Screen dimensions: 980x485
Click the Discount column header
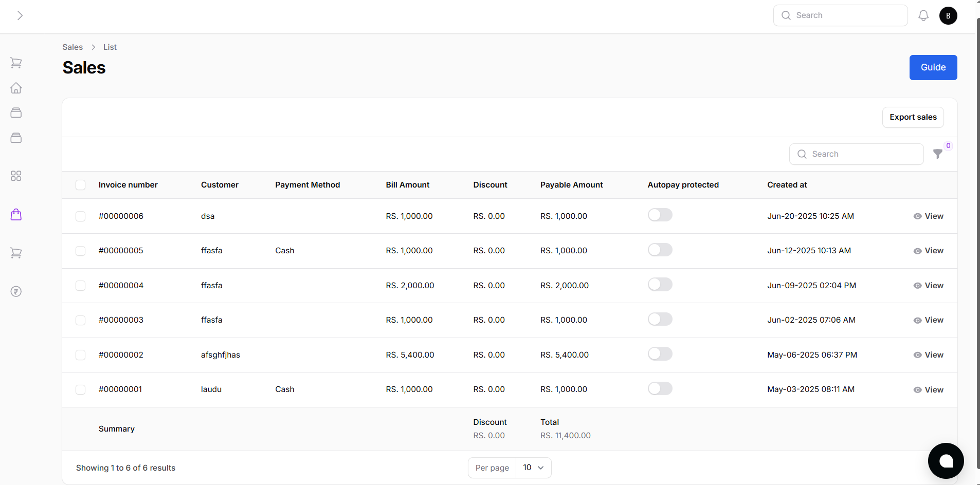(x=491, y=185)
